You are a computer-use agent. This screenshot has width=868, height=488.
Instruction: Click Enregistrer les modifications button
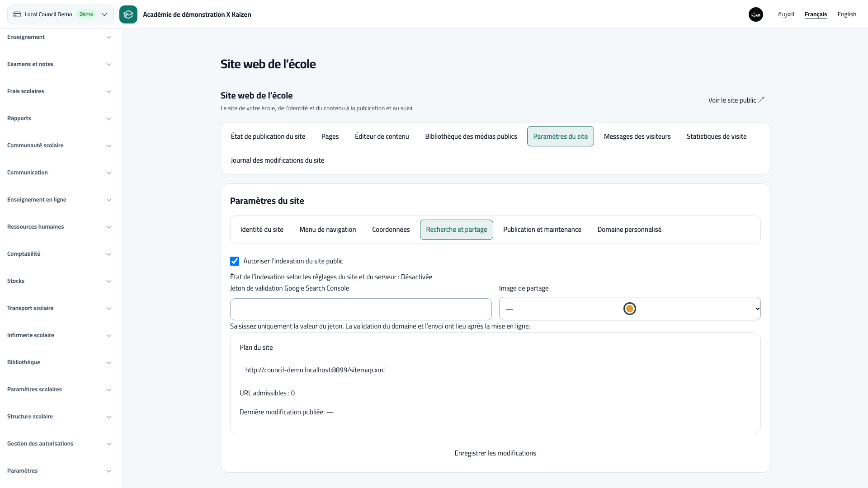pos(495,453)
